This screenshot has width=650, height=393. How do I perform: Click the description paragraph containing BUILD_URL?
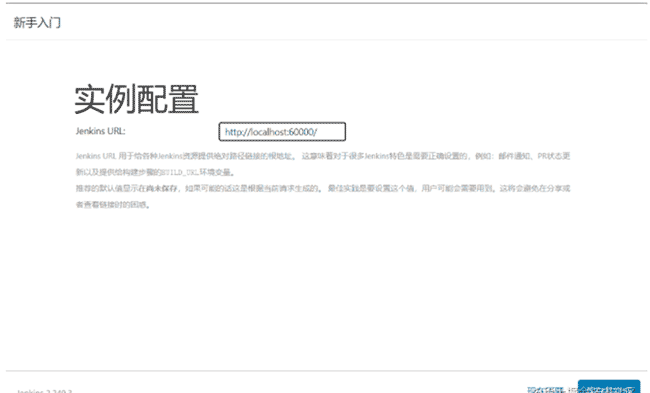[323, 164]
